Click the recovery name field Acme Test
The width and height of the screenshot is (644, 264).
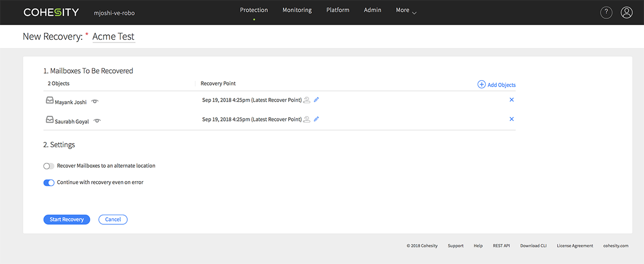point(113,37)
